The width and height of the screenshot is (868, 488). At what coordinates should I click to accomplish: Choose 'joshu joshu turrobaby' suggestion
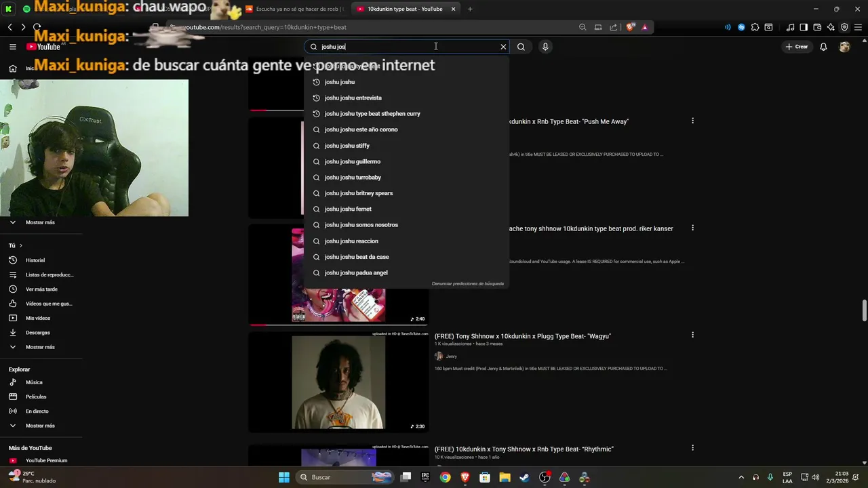406,178
